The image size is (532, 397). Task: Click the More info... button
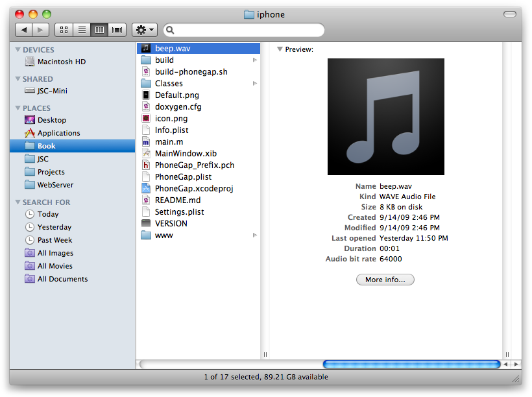(385, 280)
